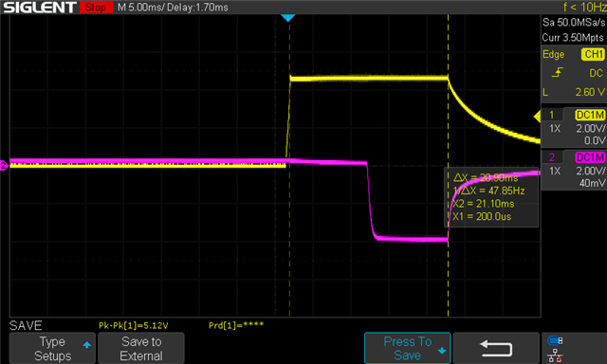Click the blue trigger position marker

coord(288,18)
